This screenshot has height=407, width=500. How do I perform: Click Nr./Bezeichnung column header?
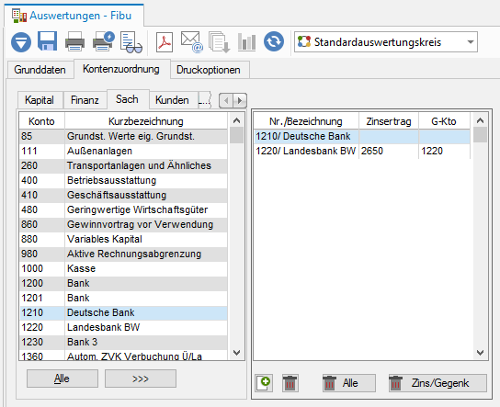coord(306,121)
